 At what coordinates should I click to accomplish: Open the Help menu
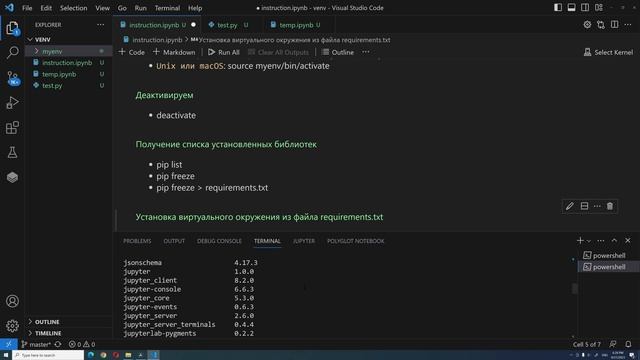[195, 8]
